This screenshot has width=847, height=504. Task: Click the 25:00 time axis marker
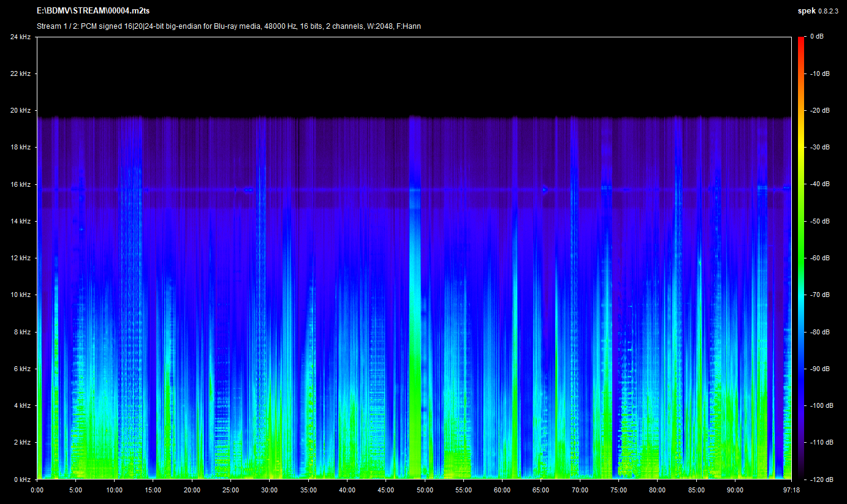pyautogui.click(x=230, y=490)
